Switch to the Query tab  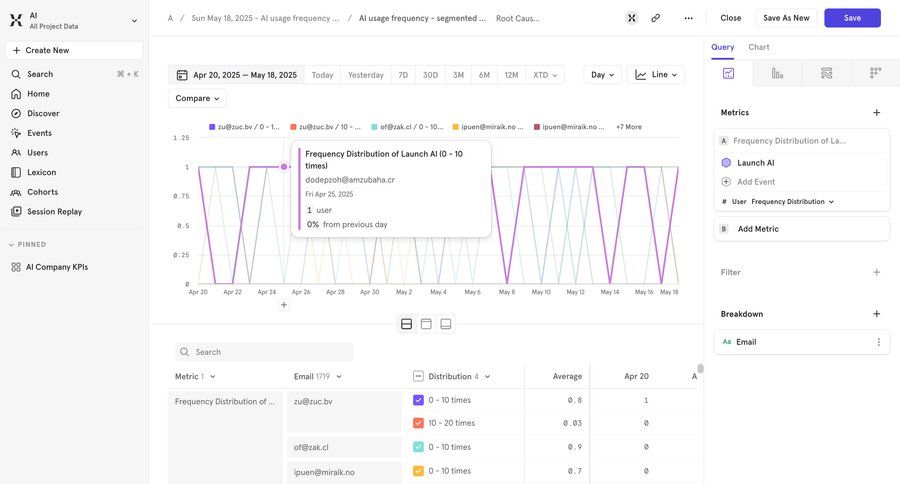click(x=722, y=47)
